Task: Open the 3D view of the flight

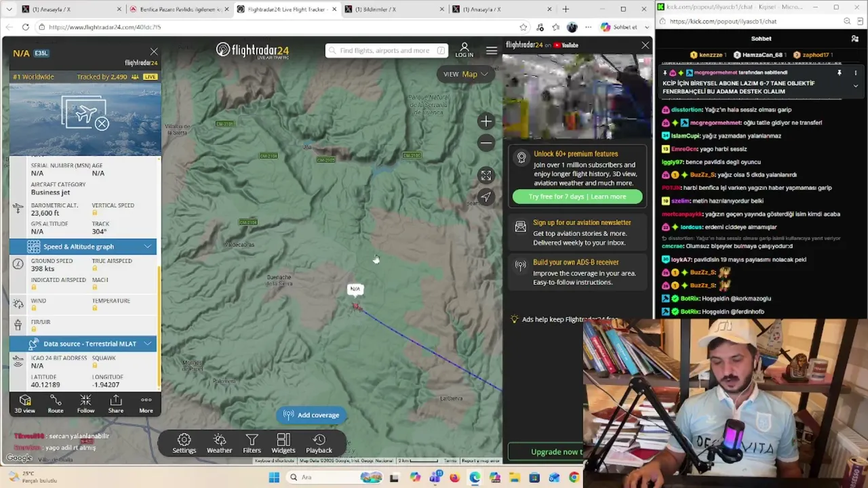Action: coord(25,404)
